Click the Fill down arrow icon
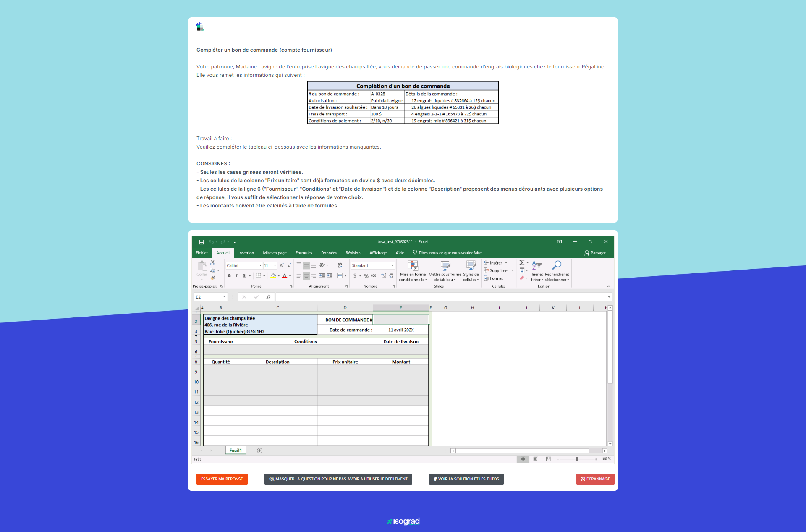The width and height of the screenshot is (806, 532). (522, 270)
